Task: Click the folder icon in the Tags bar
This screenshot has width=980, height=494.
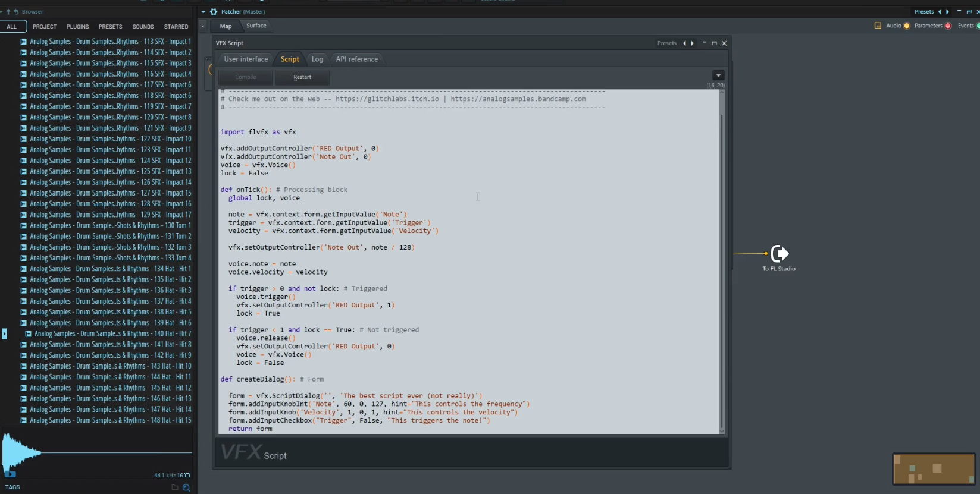Action: click(x=175, y=487)
